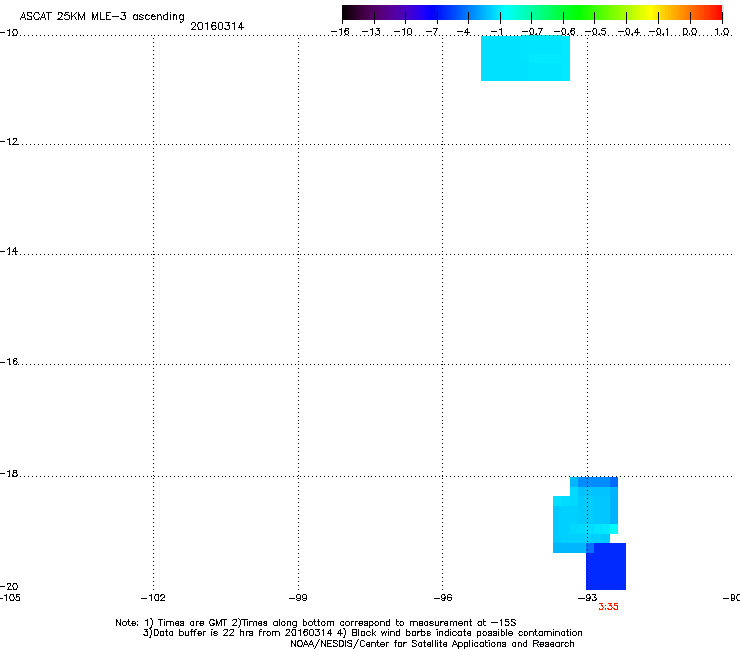Click the longitude axis label -99

tap(298, 598)
